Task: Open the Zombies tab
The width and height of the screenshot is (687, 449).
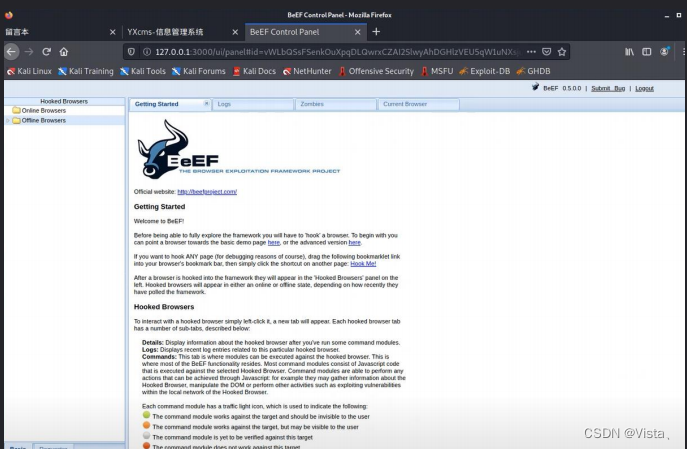Action: (336, 104)
